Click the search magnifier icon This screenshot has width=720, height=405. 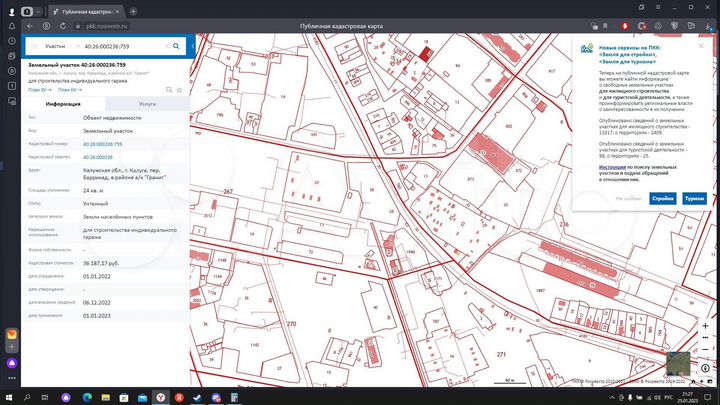click(176, 46)
